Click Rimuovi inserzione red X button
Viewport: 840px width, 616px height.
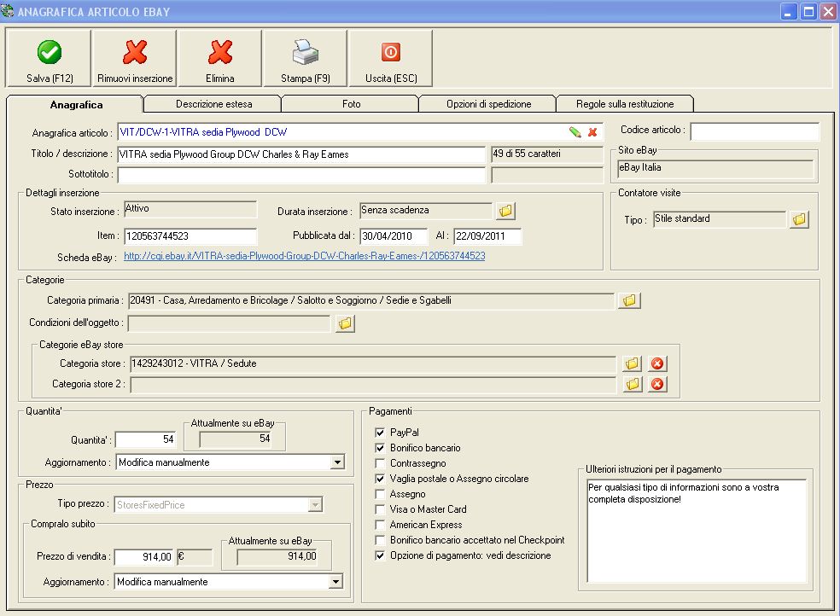click(x=135, y=58)
